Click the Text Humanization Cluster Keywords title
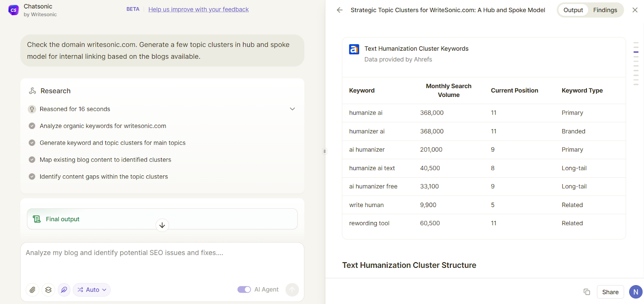Image resolution: width=644 pixels, height=304 pixels. pyautogui.click(x=416, y=49)
